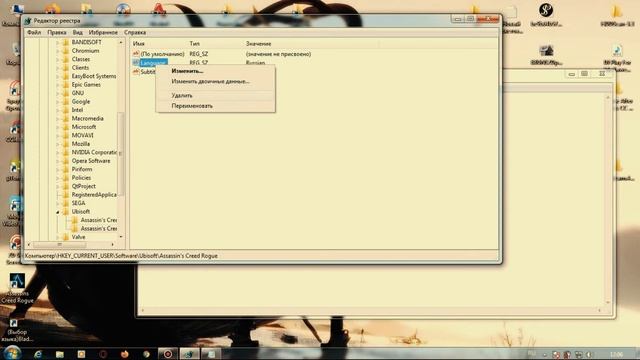Collapse the Ubisoft key arrow
The height and width of the screenshot is (360, 640).
coord(58,211)
